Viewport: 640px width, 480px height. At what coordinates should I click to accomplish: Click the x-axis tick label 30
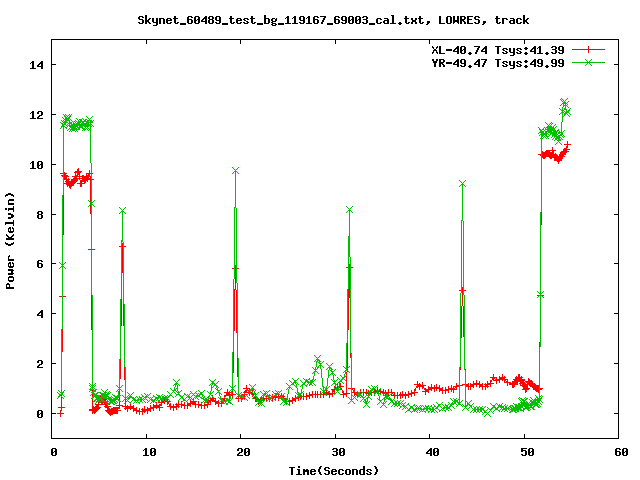tap(338, 452)
